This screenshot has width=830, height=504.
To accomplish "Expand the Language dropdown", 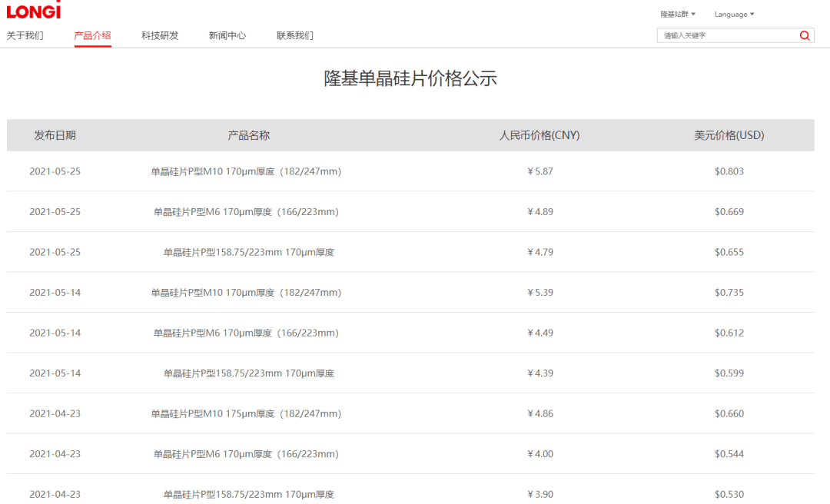I will [x=734, y=14].
